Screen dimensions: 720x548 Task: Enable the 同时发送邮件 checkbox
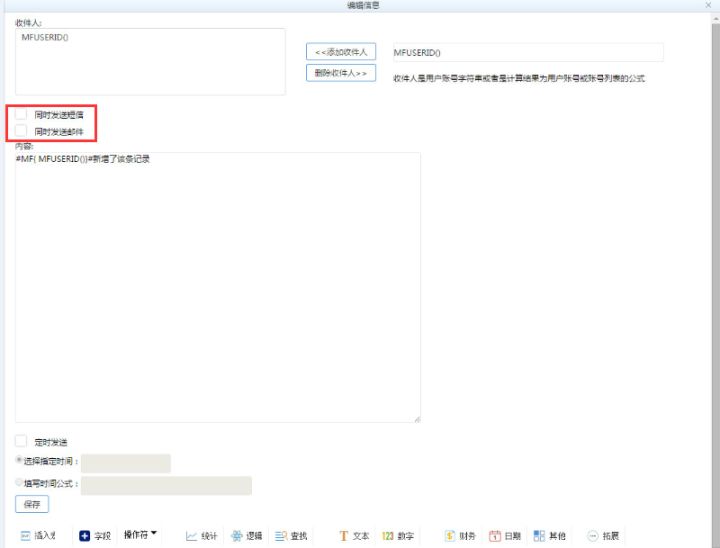click(x=21, y=131)
